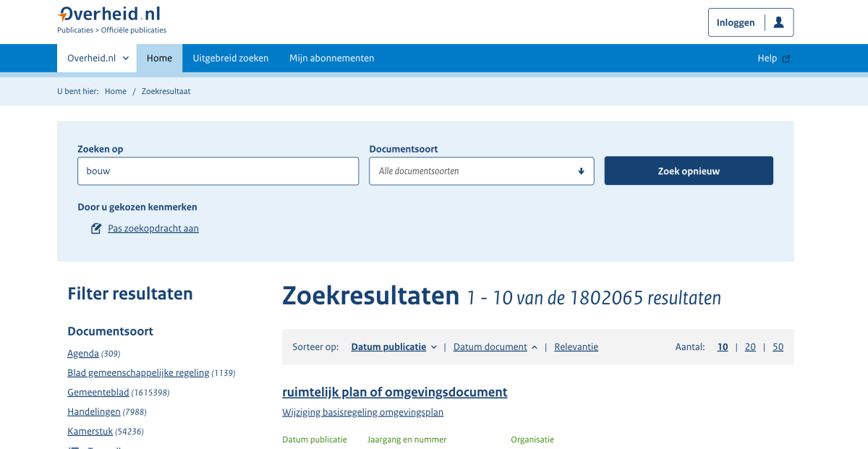Expand the Overheid.nl dropdown menu

click(97, 59)
